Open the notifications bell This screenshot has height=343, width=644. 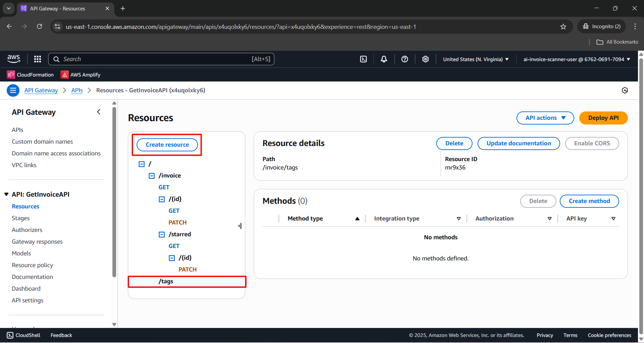(x=384, y=59)
